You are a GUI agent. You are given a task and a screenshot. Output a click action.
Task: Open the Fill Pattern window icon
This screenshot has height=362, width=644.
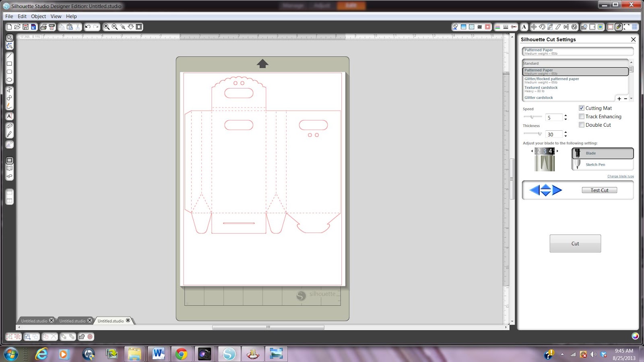471,27
